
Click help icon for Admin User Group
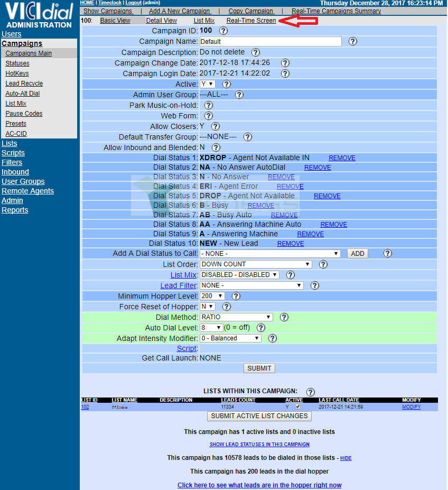[239, 95]
